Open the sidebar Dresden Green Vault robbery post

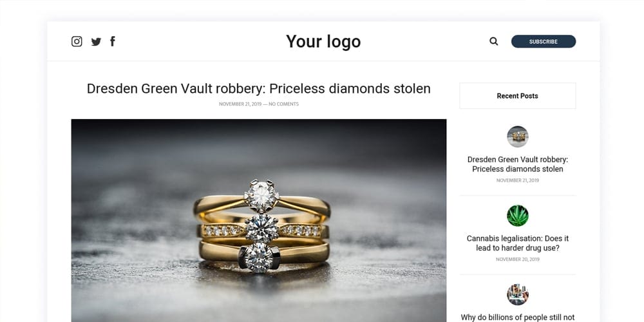(x=517, y=164)
